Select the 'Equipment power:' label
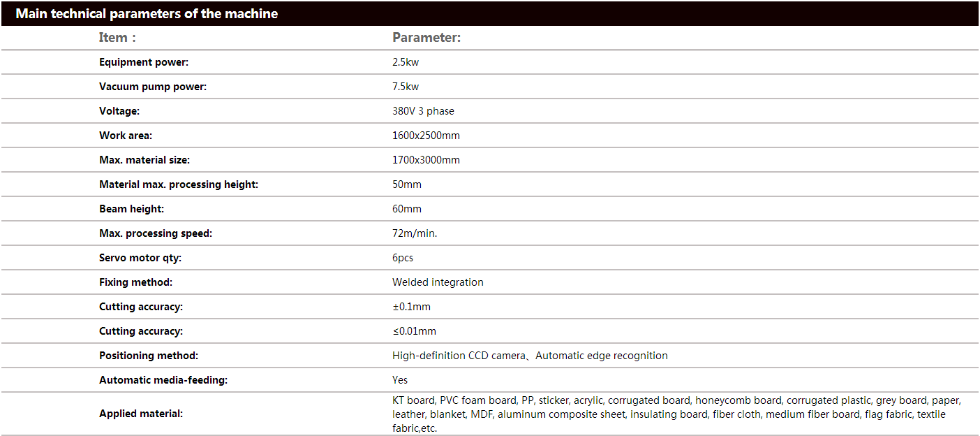980x436 pixels. tap(144, 62)
